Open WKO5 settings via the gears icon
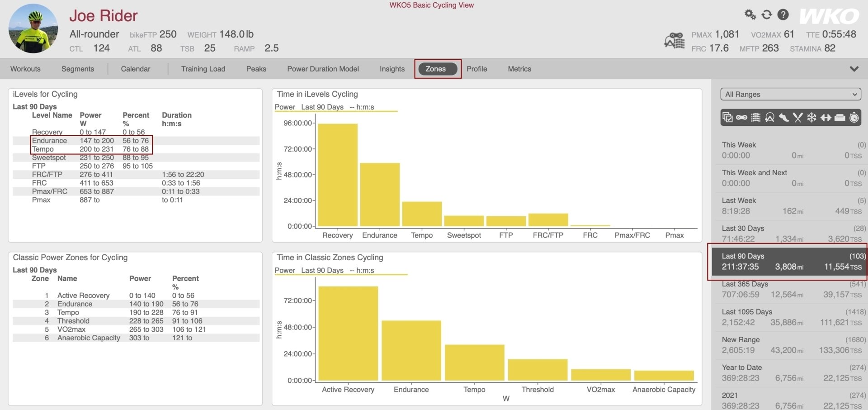Viewport: 868px width, 410px height. 749,14
